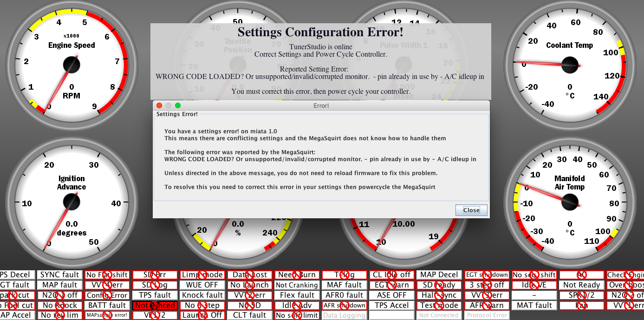Click the Flex fault indicator
644x320 pixels.
pyautogui.click(x=297, y=295)
